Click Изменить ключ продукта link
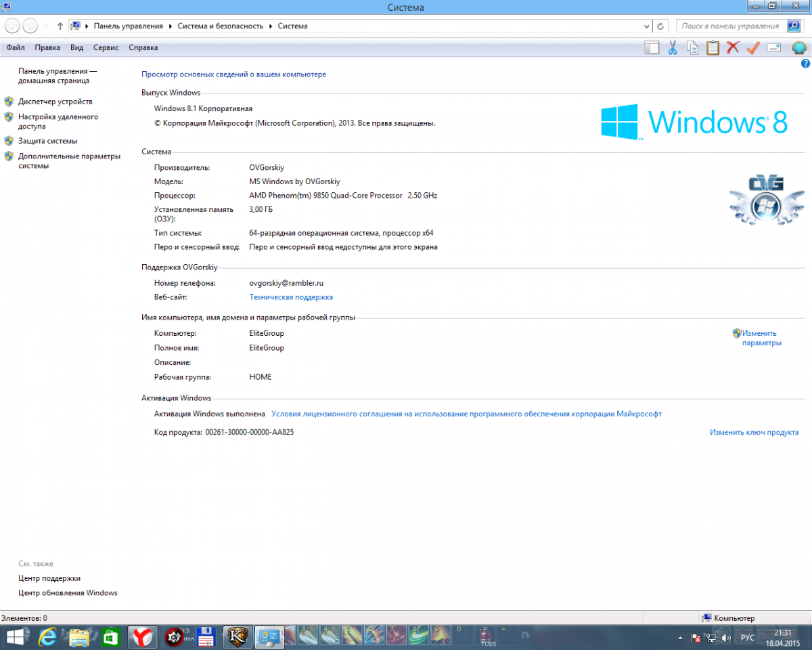This screenshot has width=812, height=650. [x=754, y=432]
